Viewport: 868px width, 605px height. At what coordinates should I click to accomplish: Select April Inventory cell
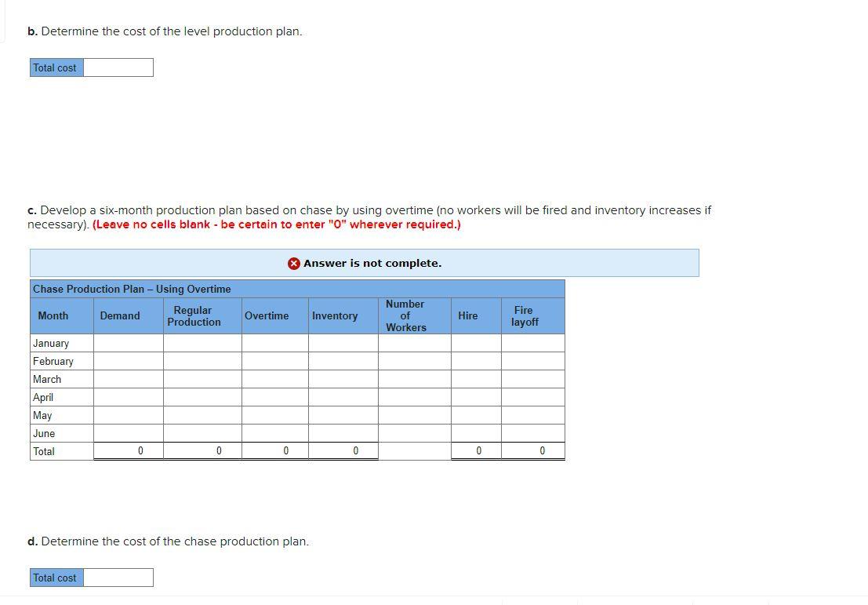(x=343, y=397)
